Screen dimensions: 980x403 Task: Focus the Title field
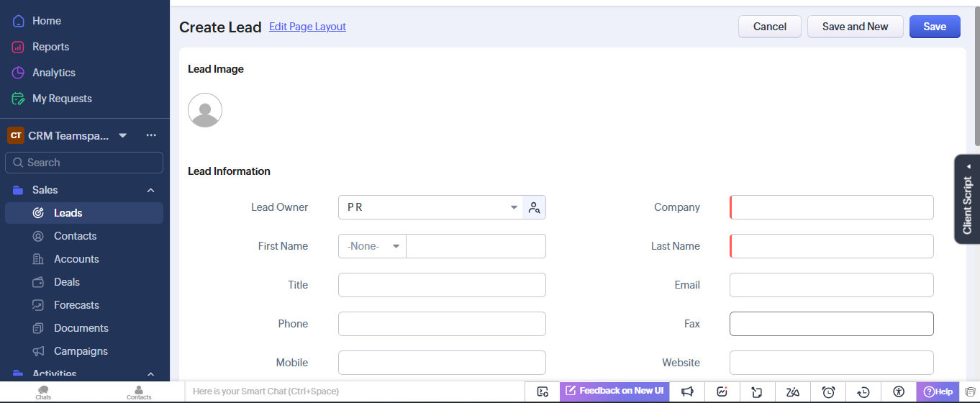(442, 285)
